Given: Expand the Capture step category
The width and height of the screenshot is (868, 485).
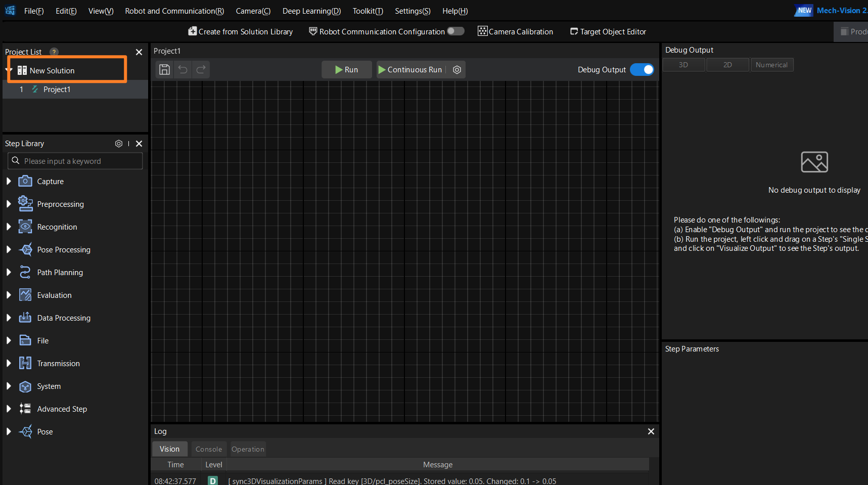Looking at the screenshot, I should tap(9, 181).
